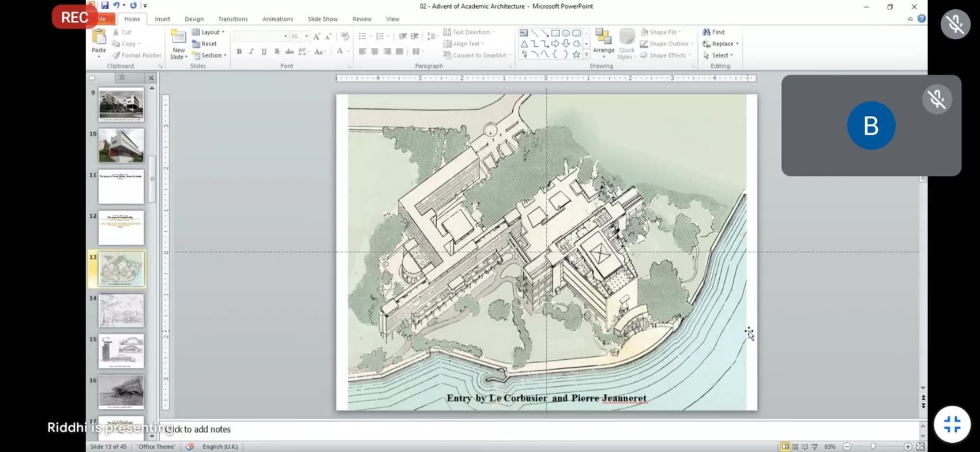Click the Cut button
980x452 pixels.
pyautogui.click(x=122, y=32)
